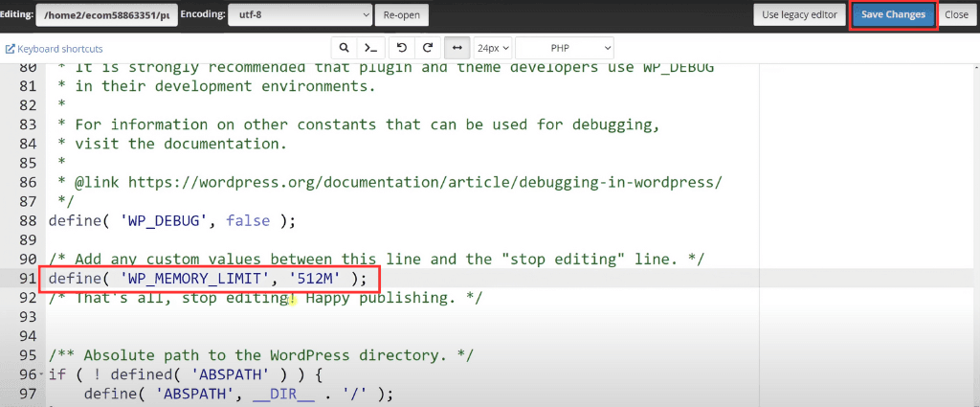This screenshot has width=980, height=407.
Task: Undo the last edit with undo icon
Action: (x=402, y=48)
